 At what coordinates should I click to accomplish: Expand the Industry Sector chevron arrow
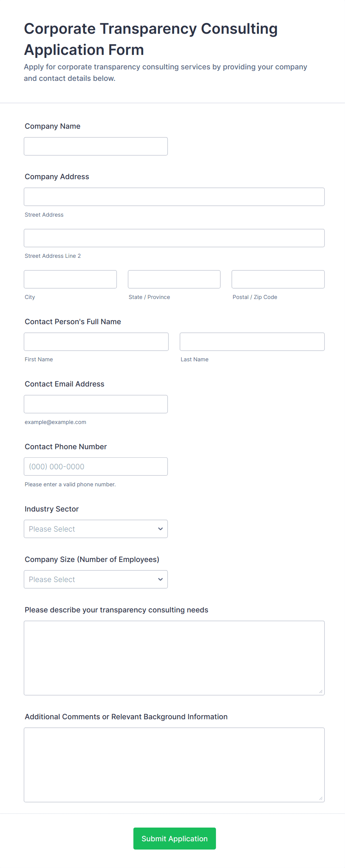tap(160, 529)
